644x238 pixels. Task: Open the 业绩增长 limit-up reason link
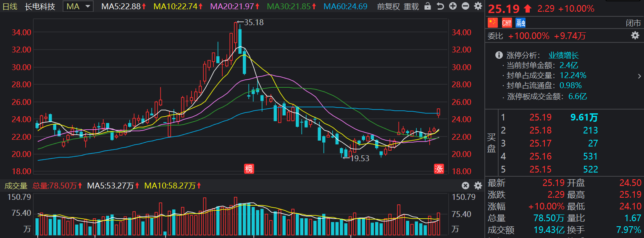pyautogui.click(x=563, y=55)
